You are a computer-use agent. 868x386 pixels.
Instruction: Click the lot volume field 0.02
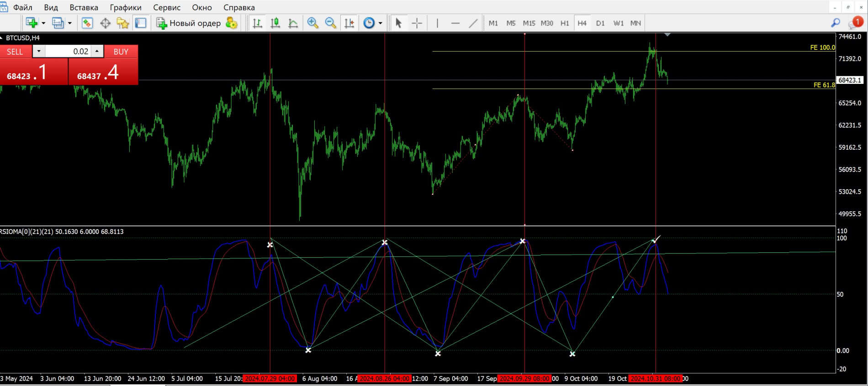tap(68, 52)
